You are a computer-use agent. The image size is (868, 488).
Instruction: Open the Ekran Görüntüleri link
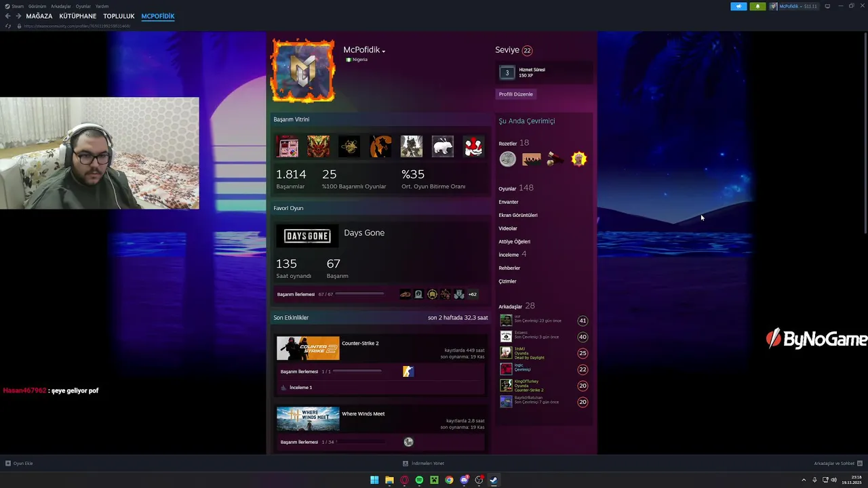[x=518, y=215]
